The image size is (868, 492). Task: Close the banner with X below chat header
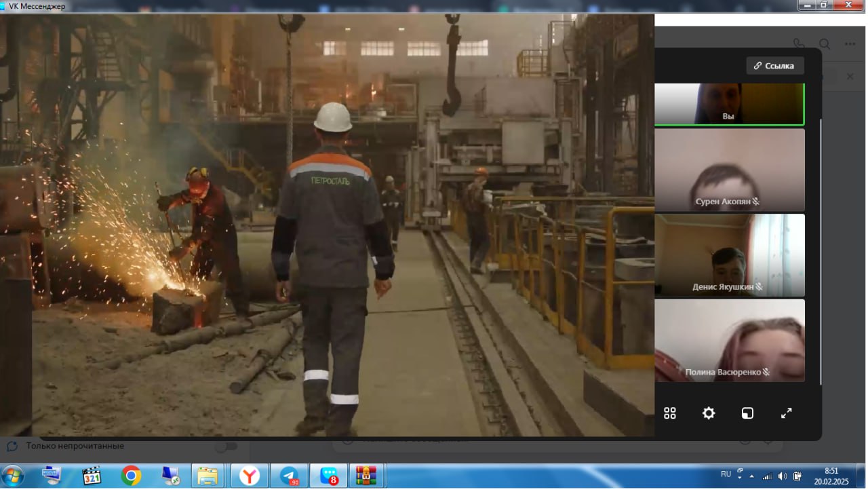coord(850,77)
